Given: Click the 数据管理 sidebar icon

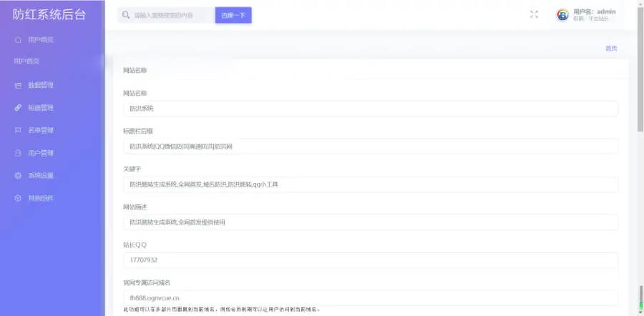Looking at the screenshot, I should [18, 86].
